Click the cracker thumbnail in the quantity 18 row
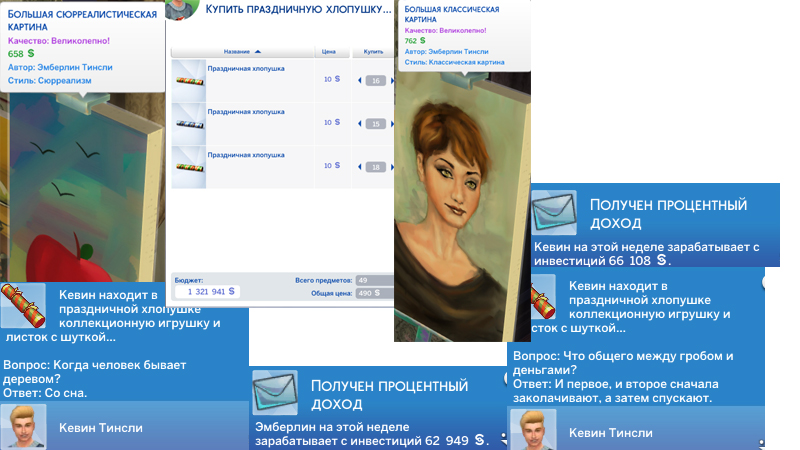Screen dimensions: 800x450 (x=190, y=167)
